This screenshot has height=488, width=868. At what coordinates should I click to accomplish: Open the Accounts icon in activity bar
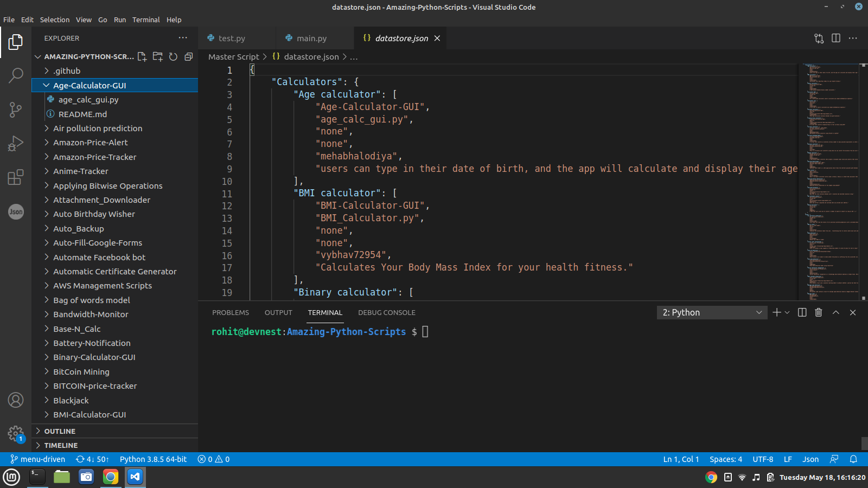click(16, 400)
